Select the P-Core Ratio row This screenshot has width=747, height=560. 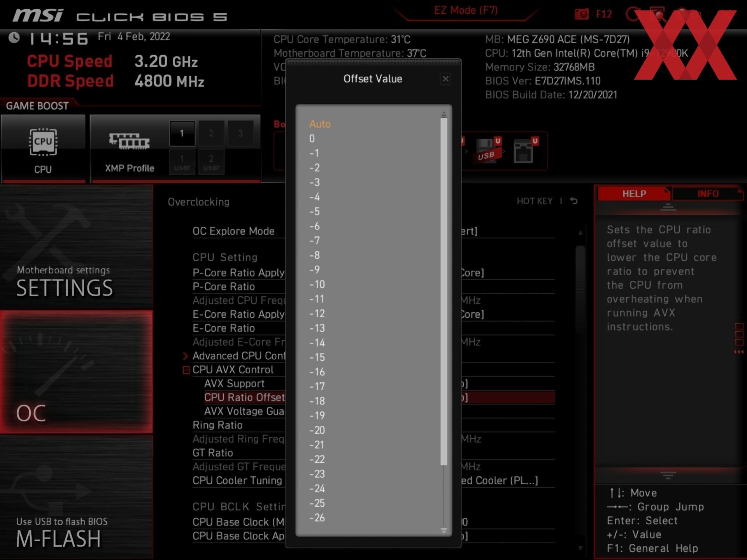(x=373, y=287)
